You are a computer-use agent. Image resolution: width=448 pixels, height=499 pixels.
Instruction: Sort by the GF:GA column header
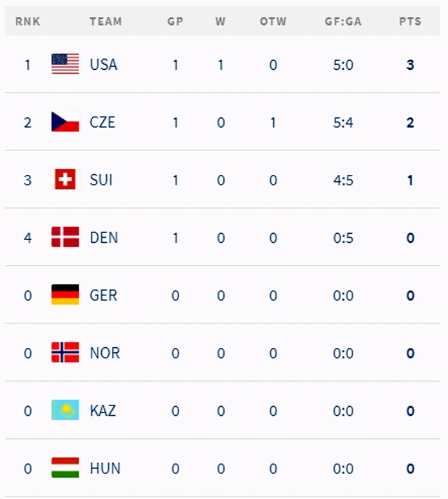[x=343, y=21]
